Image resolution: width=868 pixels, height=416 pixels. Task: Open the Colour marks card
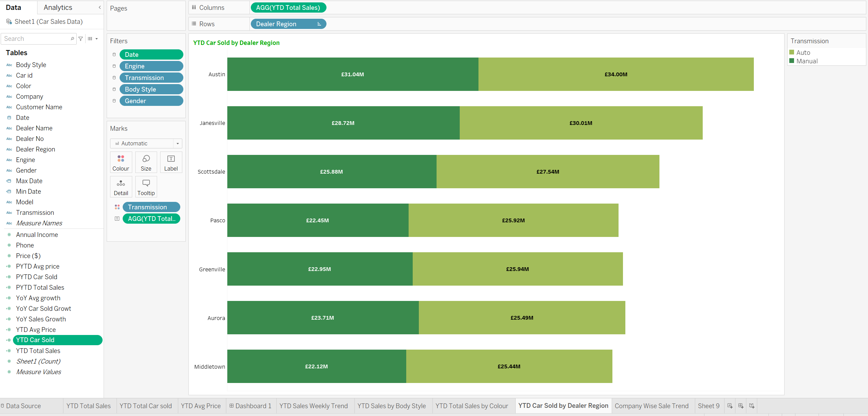(x=121, y=162)
